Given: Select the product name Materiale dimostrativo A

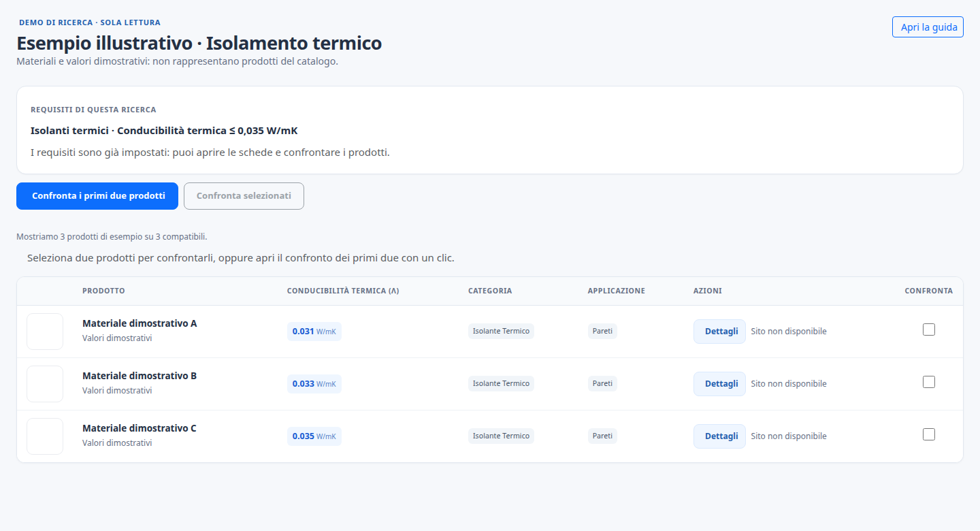Looking at the screenshot, I should pyautogui.click(x=140, y=323).
